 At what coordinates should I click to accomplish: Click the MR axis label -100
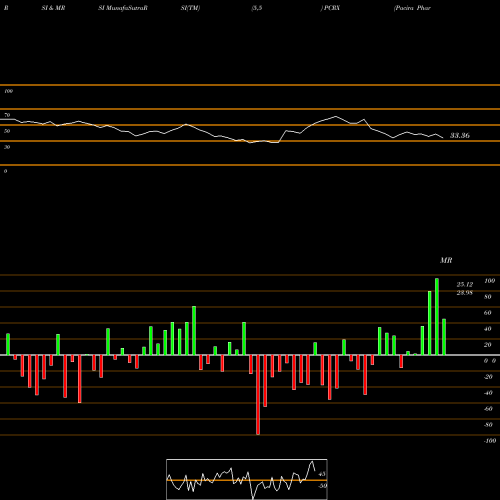[x=490, y=441]
